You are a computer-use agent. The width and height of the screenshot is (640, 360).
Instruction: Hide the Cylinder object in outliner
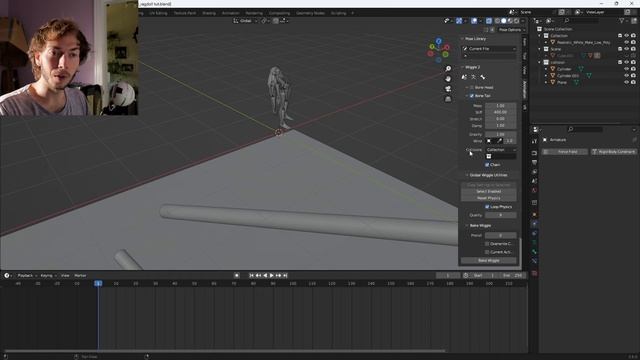coord(627,69)
